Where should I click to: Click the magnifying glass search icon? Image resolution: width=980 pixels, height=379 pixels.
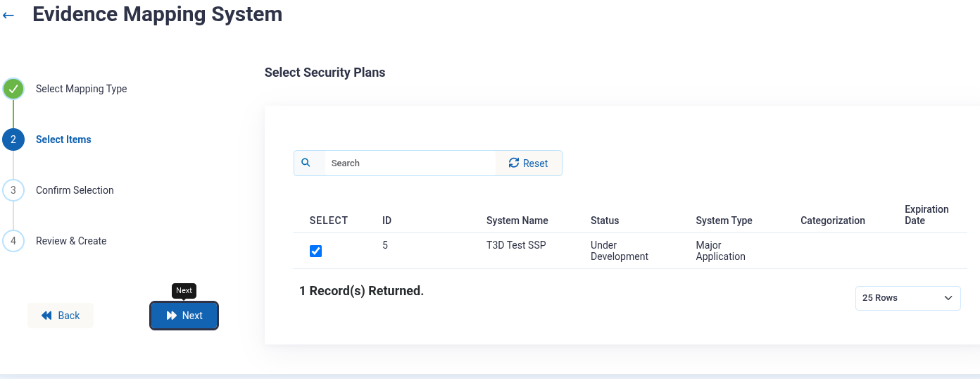(306, 163)
